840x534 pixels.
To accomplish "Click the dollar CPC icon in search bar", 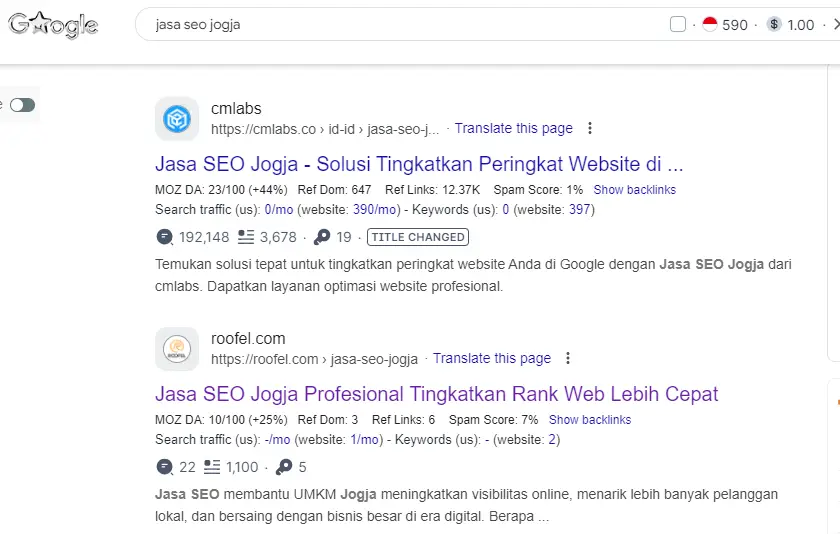I will 775,25.
